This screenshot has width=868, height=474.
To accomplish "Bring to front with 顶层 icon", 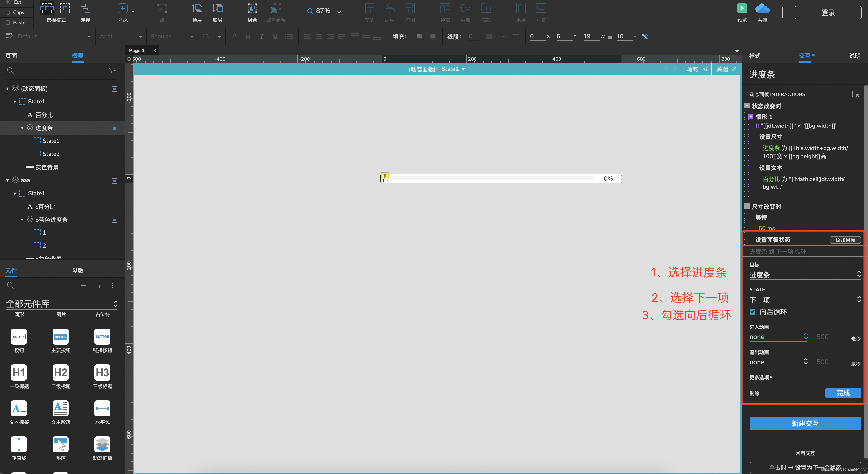I will [x=197, y=8].
